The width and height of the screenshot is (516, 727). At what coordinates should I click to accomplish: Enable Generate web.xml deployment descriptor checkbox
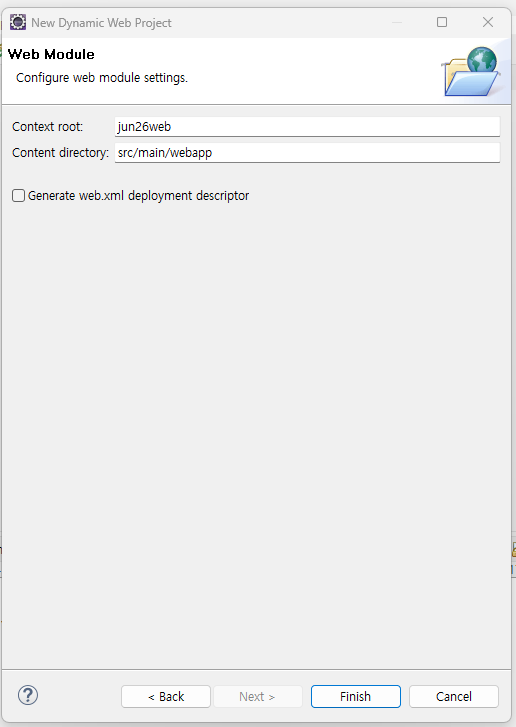(19, 196)
